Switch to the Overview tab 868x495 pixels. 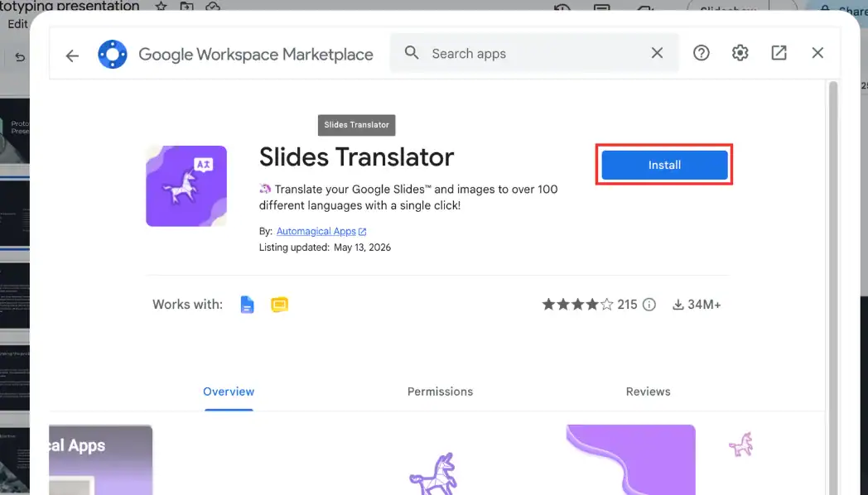tap(229, 392)
